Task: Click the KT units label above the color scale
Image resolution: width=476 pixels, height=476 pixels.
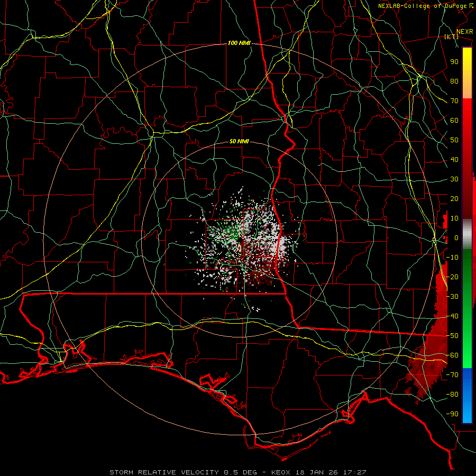Action: 451,36
